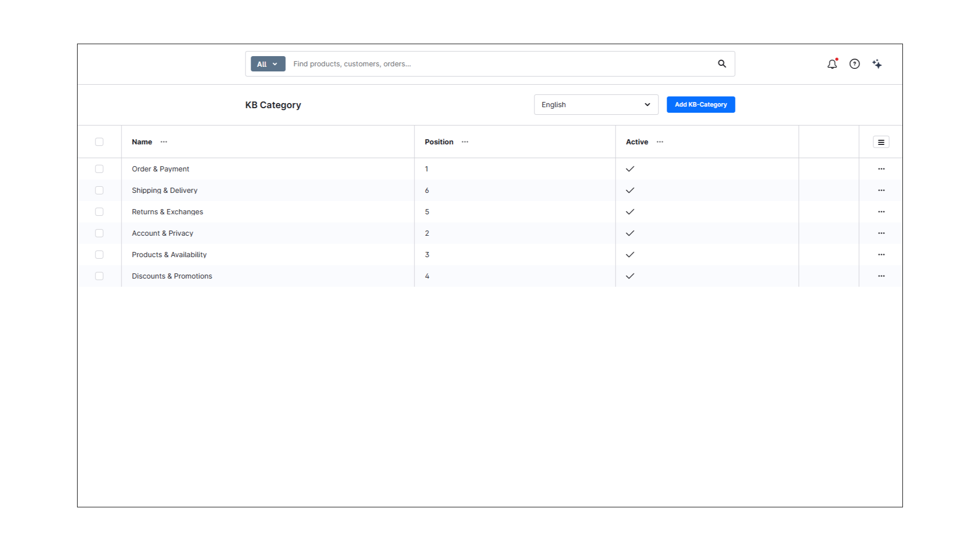The image size is (980, 551).
Task: Open the Order & Payment row menu
Action: pyautogui.click(x=881, y=169)
